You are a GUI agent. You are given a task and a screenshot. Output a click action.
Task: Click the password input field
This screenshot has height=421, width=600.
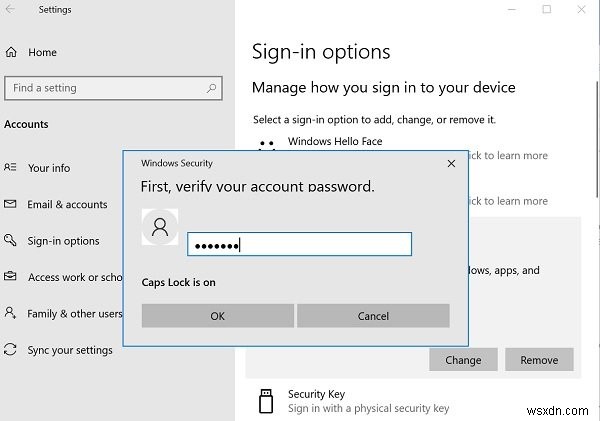[299, 244]
